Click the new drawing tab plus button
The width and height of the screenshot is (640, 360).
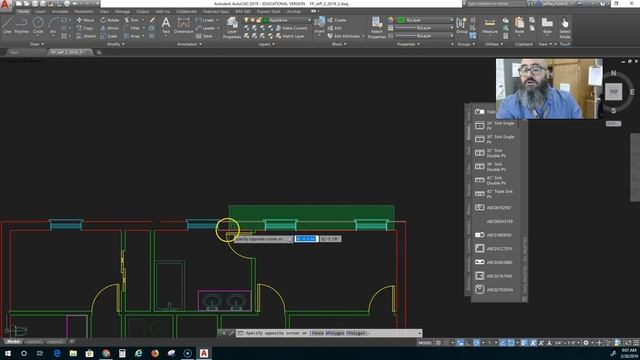[98, 52]
